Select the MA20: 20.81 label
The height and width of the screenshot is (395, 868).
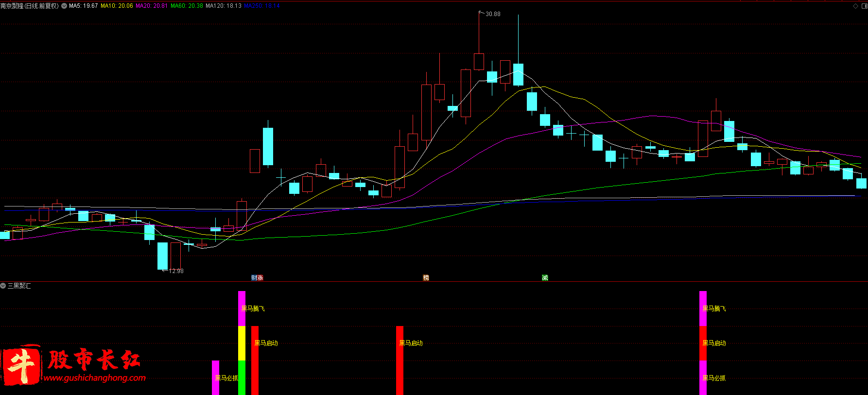pyautogui.click(x=152, y=6)
